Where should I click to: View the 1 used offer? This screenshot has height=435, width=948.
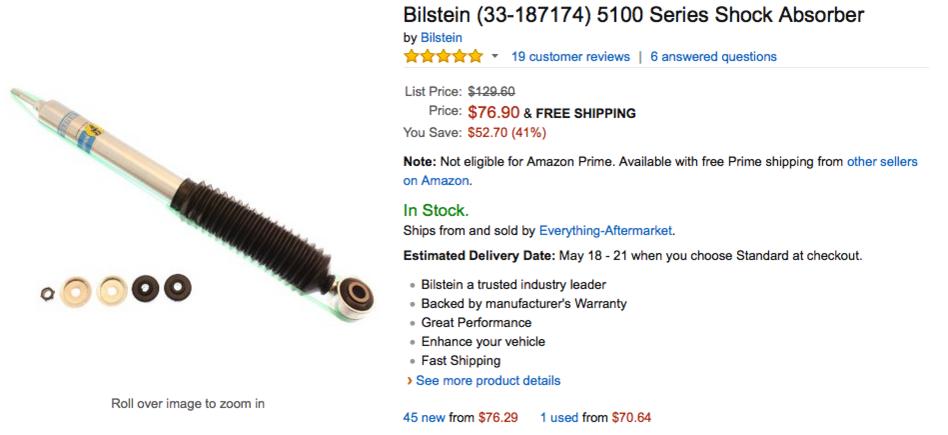tap(559, 417)
